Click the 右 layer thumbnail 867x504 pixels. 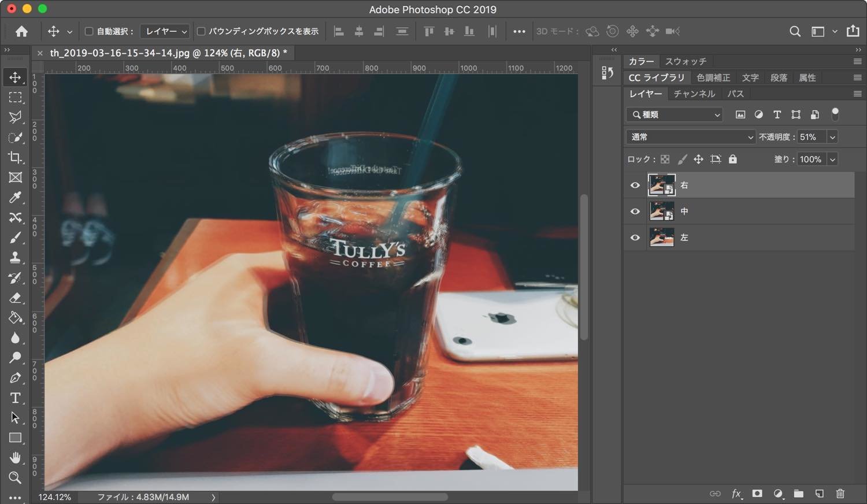662,186
